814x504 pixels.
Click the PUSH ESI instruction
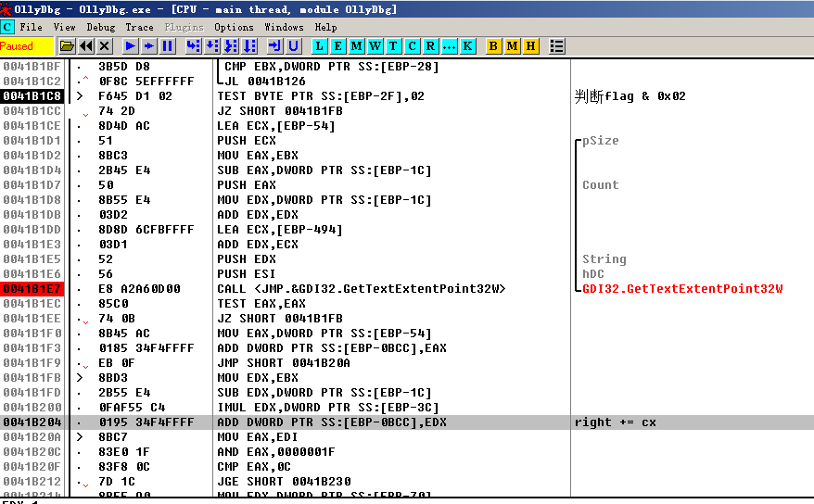pos(247,274)
